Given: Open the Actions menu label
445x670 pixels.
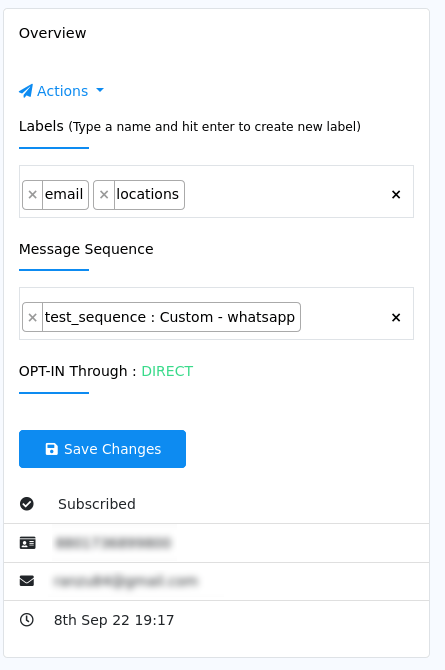Looking at the screenshot, I should pos(62,91).
